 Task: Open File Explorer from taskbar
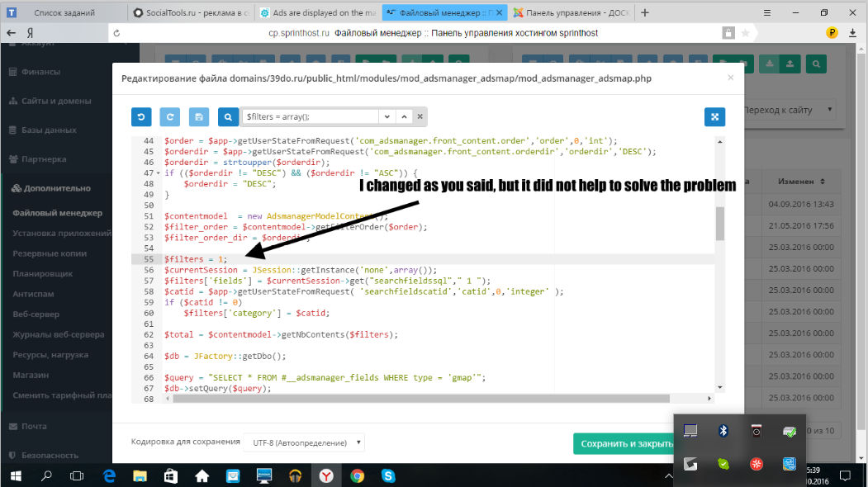[140, 476]
